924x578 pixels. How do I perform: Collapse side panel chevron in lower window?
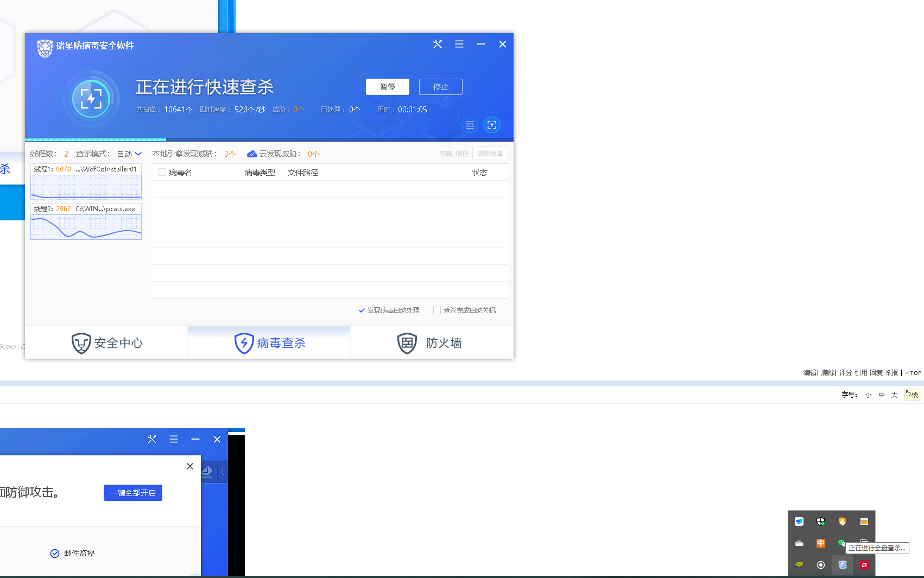tap(222, 472)
